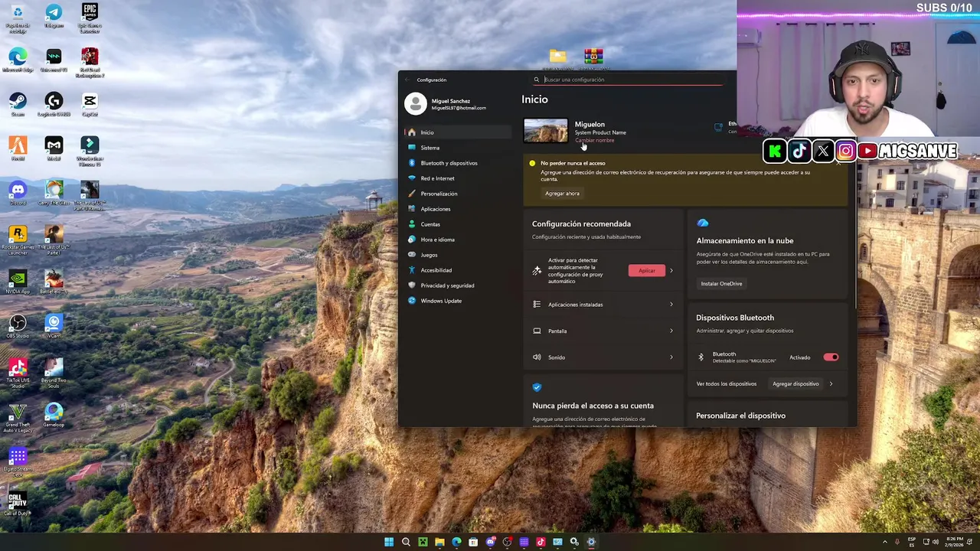Open the Elgato Stream Deck desktop icon

[x=18, y=461]
